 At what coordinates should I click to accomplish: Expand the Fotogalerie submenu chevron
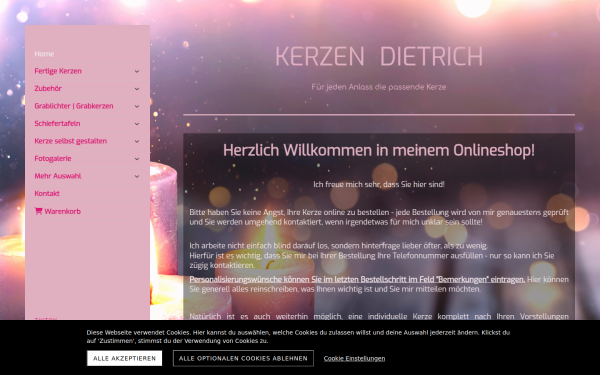[x=137, y=159]
